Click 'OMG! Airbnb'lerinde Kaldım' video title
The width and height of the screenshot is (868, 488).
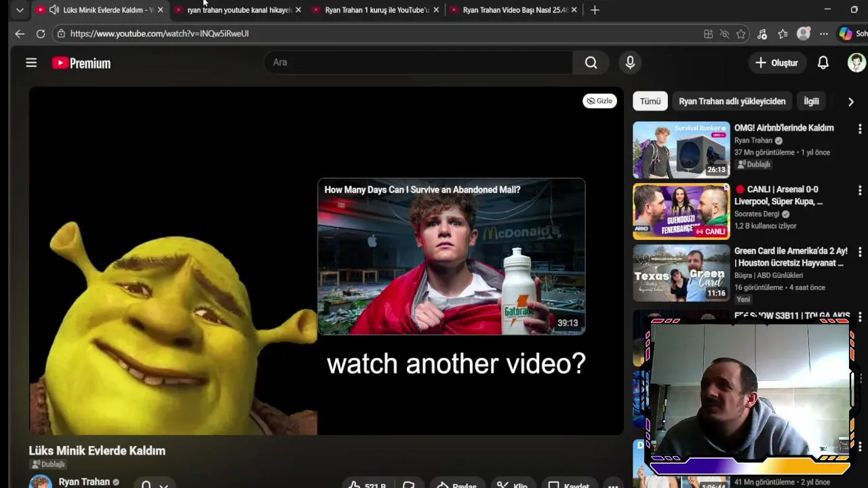pos(784,128)
